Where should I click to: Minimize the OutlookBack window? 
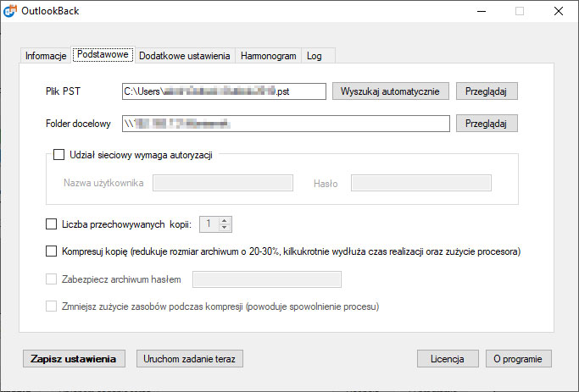pos(482,11)
